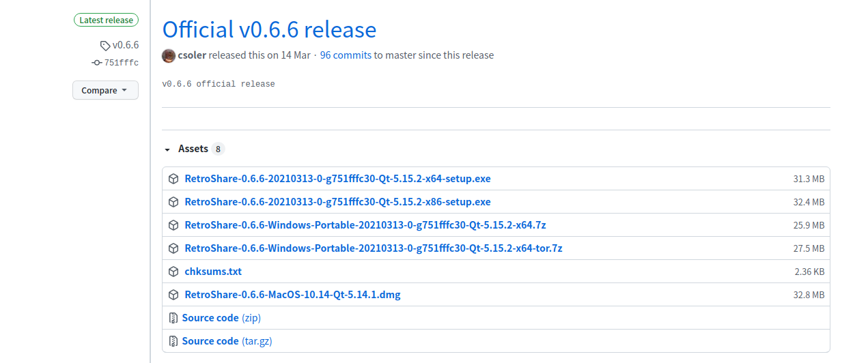Click file icon for Source code (tar.gz)
The height and width of the screenshot is (363, 868).
(173, 341)
